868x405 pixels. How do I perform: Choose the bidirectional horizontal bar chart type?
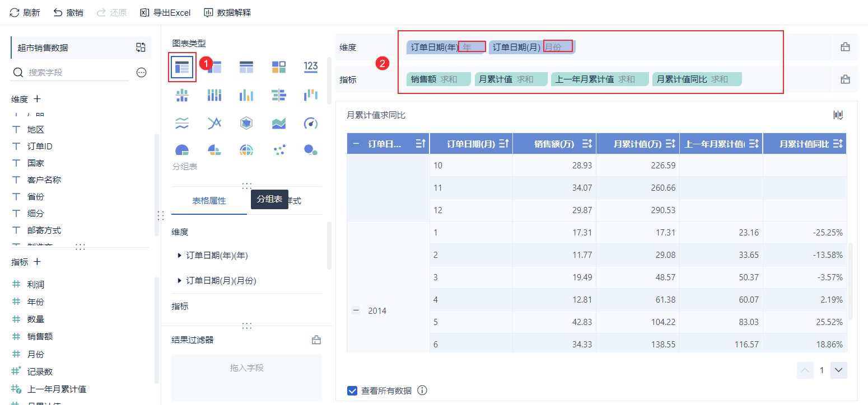click(279, 95)
